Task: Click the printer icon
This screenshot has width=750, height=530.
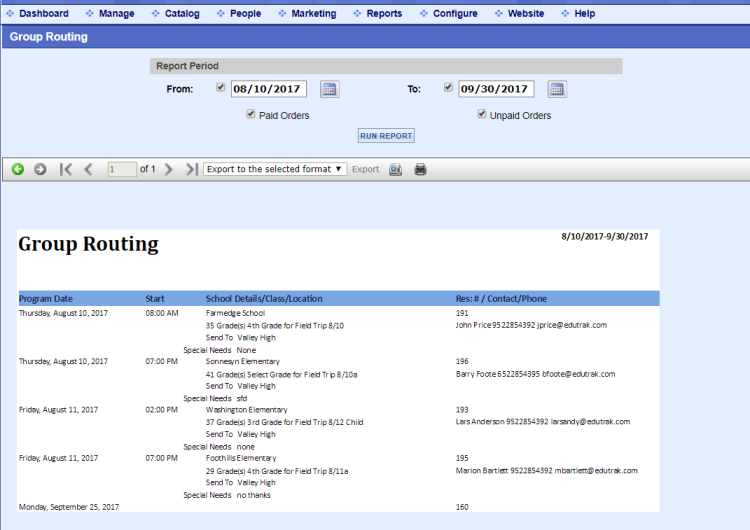Action: (x=420, y=169)
